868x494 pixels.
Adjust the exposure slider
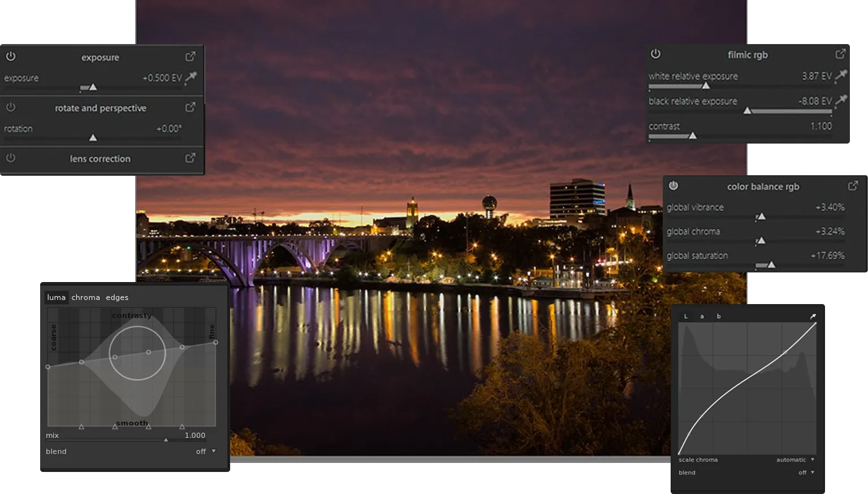pos(93,88)
